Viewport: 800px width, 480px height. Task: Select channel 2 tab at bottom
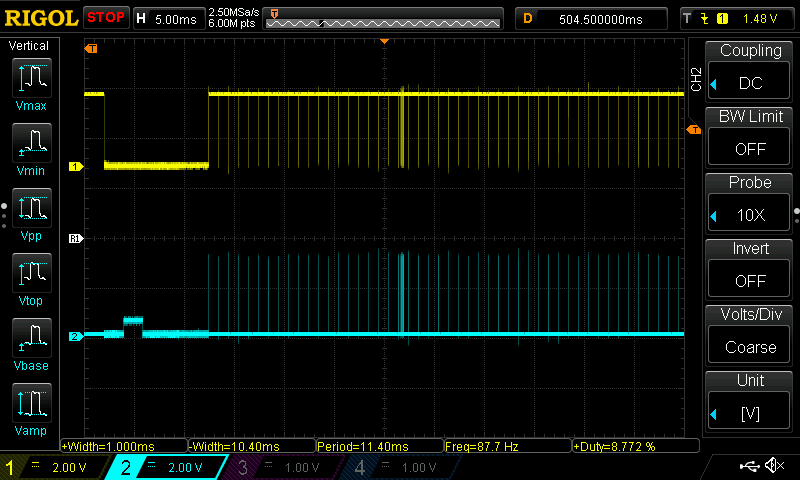[x=166, y=467]
